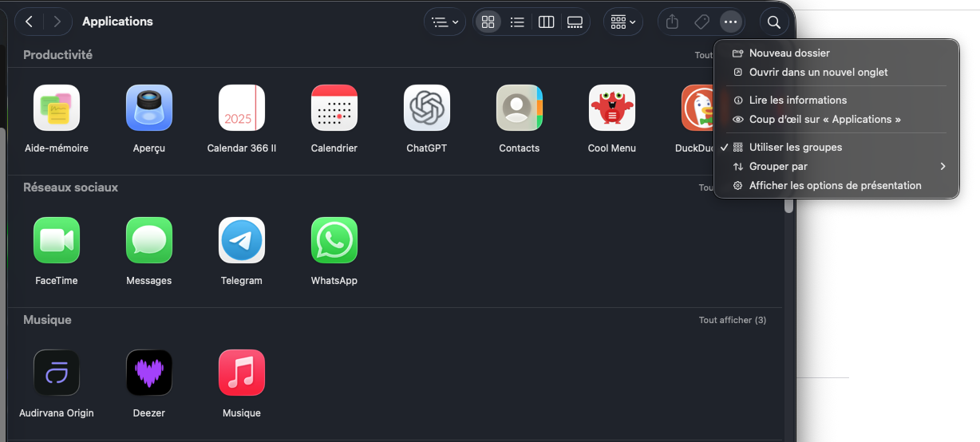This screenshot has width=980, height=442.
Task: Select the Messages app icon
Action: 149,240
